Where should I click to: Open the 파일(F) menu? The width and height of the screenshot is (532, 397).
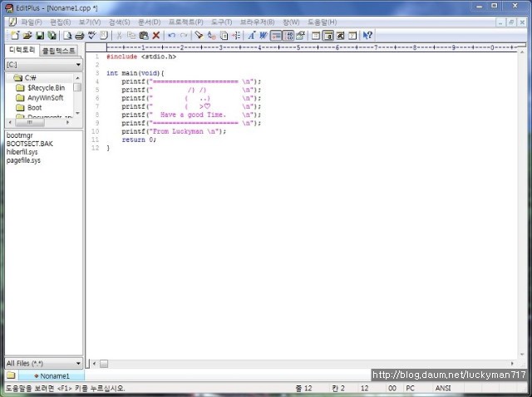[x=32, y=22]
